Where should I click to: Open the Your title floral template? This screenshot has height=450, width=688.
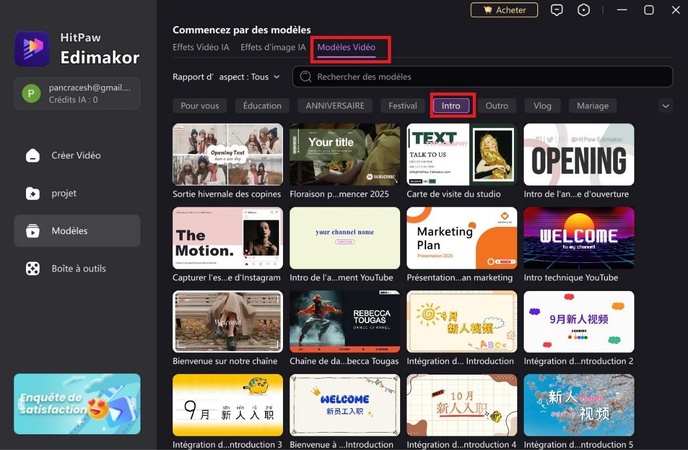coord(345,154)
